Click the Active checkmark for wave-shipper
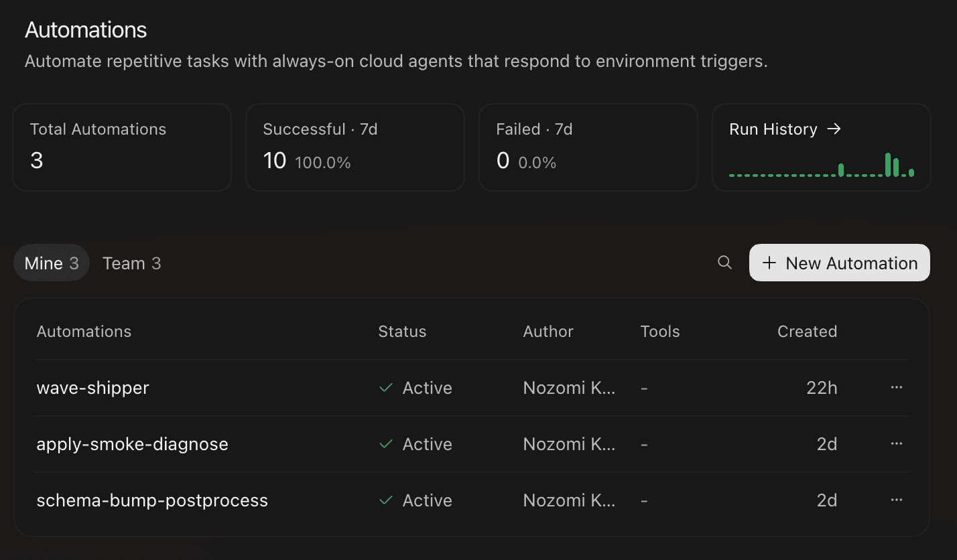The image size is (957, 560). tap(386, 388)
